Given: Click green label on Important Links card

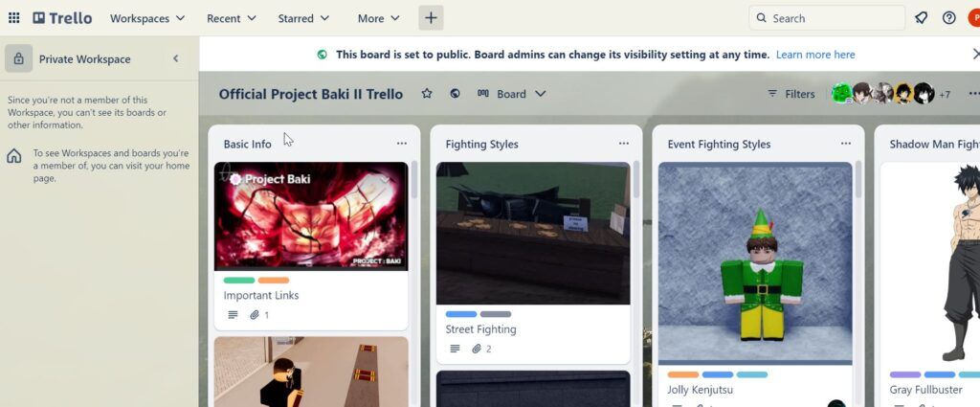Looking at the screenshot, I should pos(238,280).
